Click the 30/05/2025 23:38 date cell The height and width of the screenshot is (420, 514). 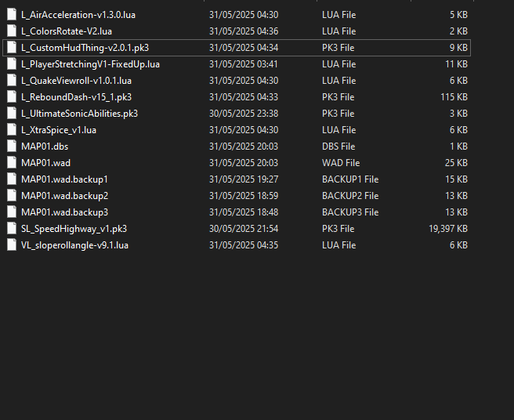[244, 114]
